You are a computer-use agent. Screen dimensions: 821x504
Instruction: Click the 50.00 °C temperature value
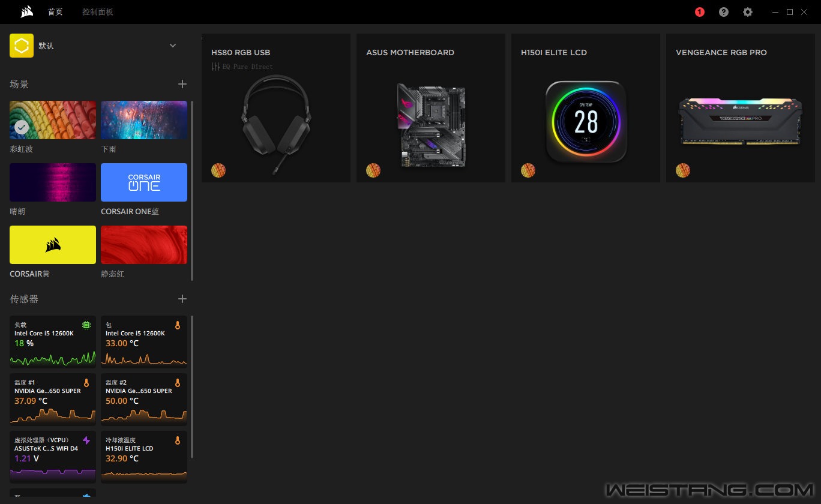tap(122, 401)
